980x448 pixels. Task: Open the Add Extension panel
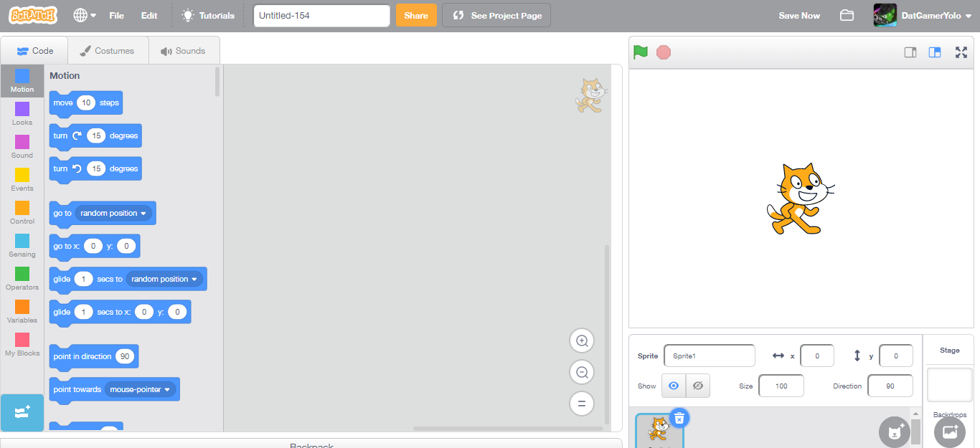click(x=22, y=414)
